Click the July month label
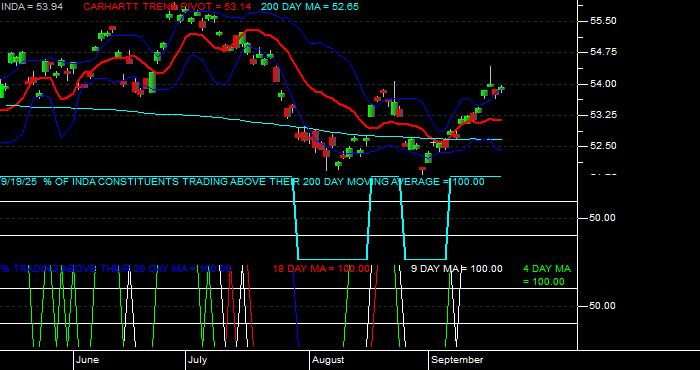 click(197, 360)
